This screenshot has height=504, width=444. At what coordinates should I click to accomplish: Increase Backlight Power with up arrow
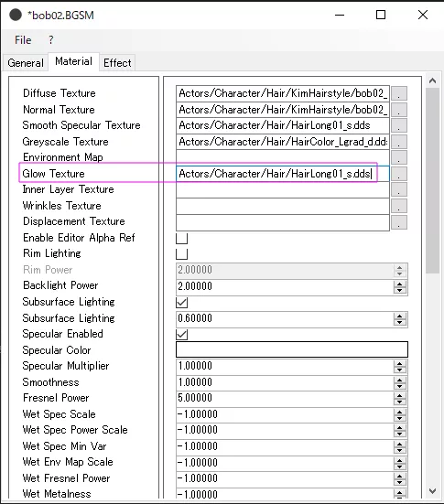(x=399, y=284)
